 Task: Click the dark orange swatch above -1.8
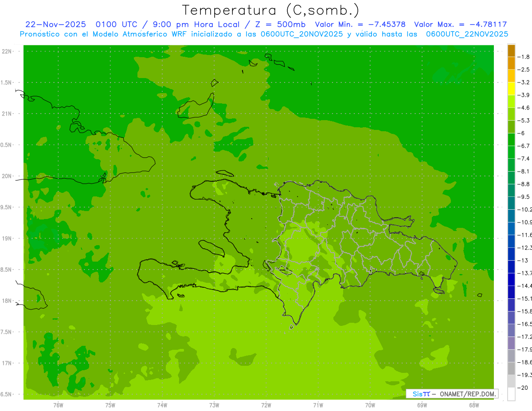(x=512, y=51)
